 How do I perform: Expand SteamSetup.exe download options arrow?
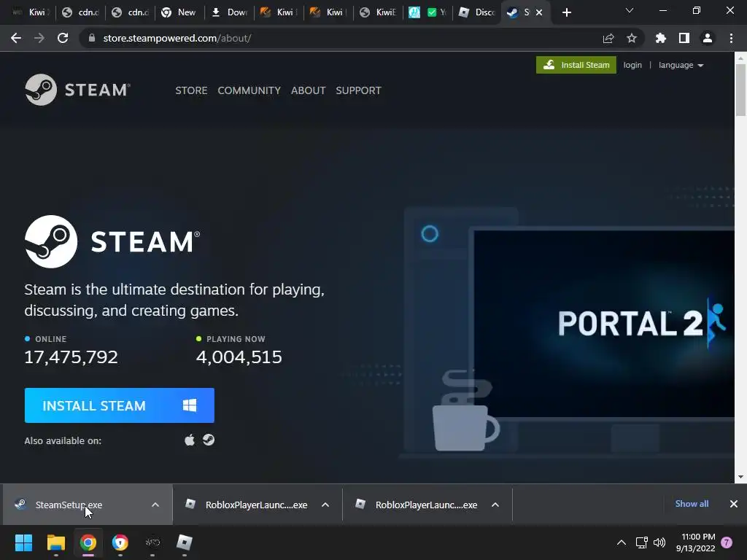pos(155,505)
